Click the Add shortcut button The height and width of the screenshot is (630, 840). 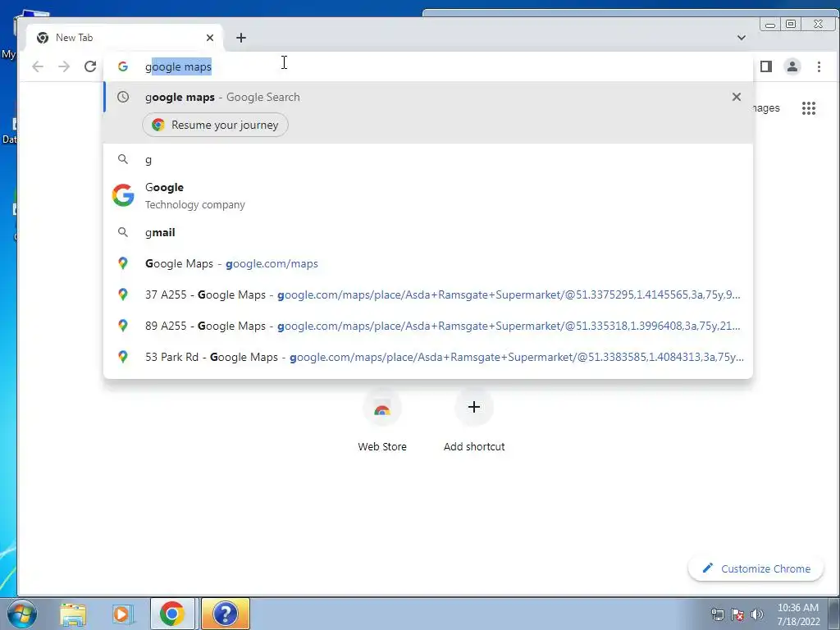tap(474, 421)
